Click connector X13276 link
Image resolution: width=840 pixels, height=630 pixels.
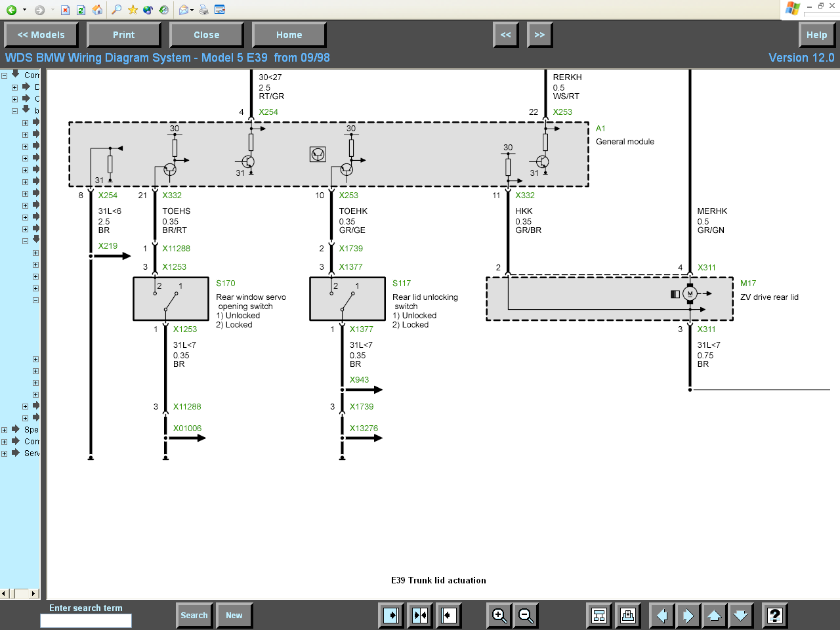coord(364,429)
